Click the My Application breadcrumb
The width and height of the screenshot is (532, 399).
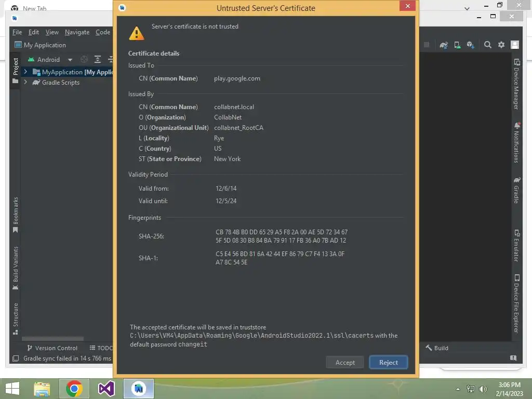41,45
